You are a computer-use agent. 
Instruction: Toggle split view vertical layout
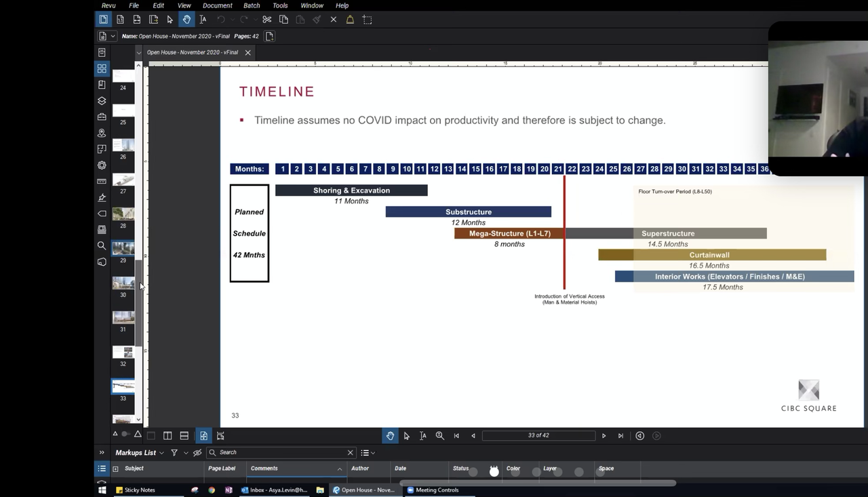point(167,436)
